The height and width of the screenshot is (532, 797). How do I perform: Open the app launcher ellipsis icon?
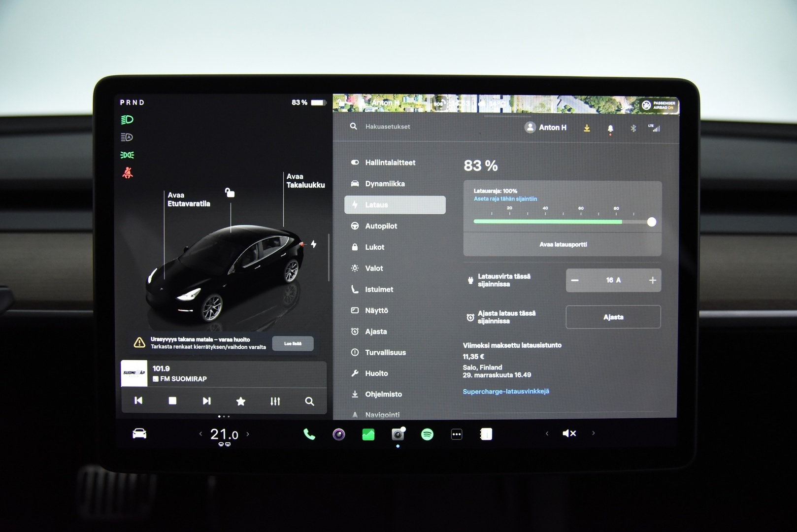456,434
